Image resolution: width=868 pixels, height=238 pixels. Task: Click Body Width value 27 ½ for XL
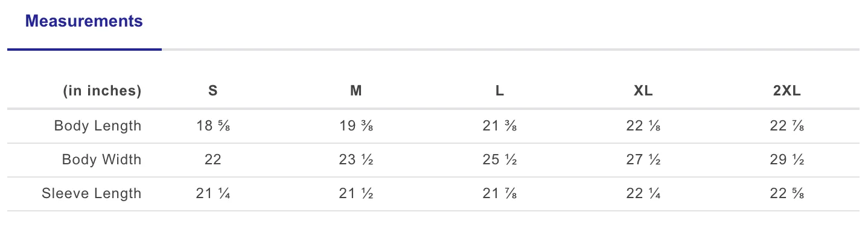pos(643,159)
